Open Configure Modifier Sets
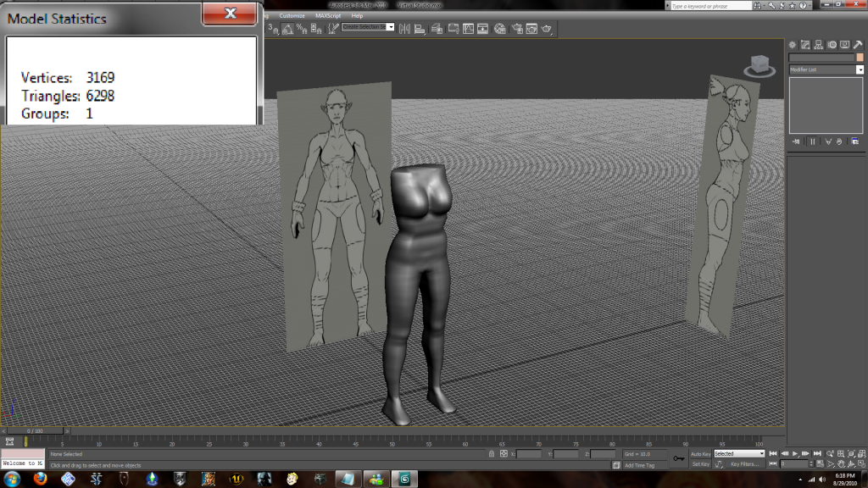Screen dimensions: 868x488 pyautogui.click(x=855, y=141)
